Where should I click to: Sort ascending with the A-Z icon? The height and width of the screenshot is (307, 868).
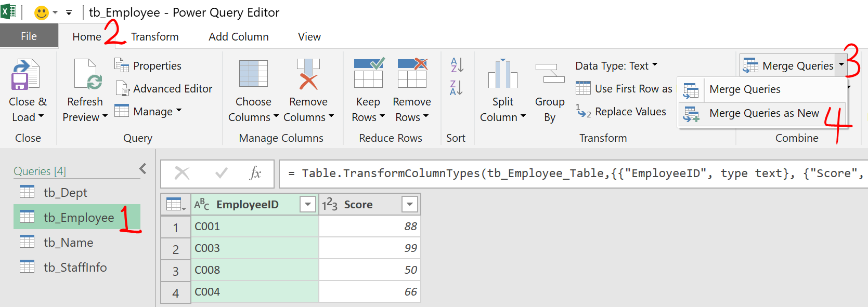pyautogui.click(x=456, y=65)
